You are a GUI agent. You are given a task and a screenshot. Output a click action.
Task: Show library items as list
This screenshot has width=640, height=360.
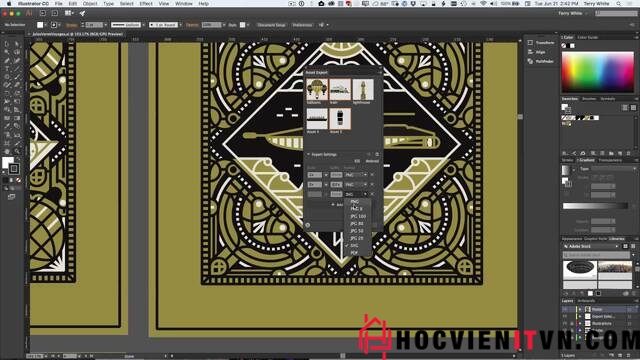pyautogui.click(x=633, y=247)
